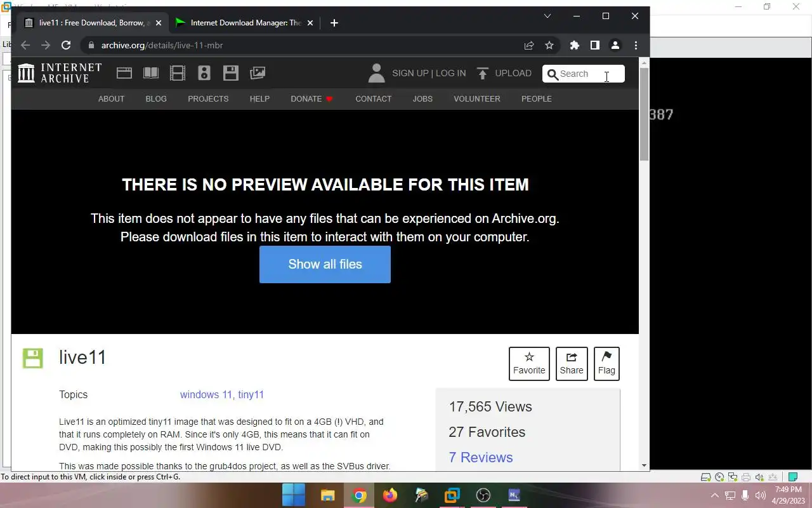
Task: Open the Chrome side panel icon
Action: 595,45
